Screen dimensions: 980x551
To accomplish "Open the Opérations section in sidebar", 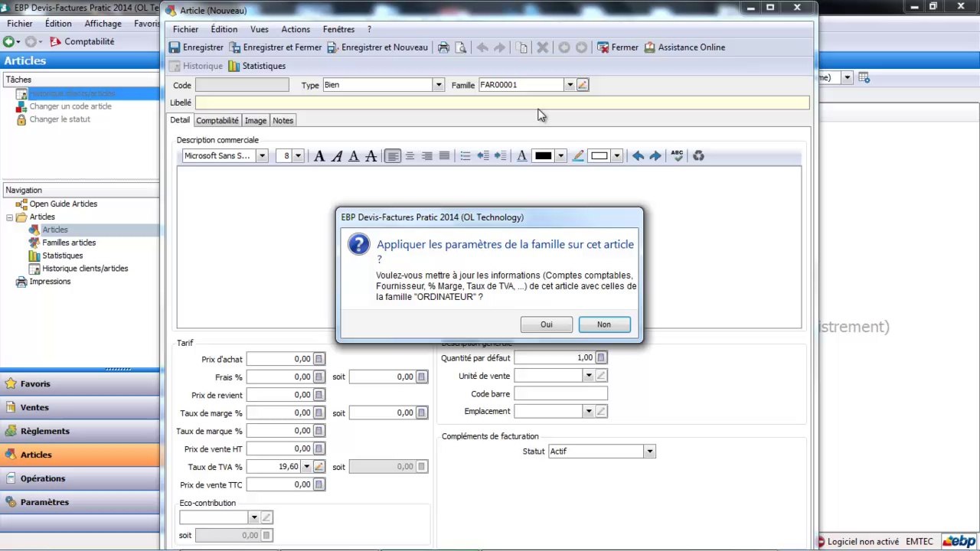I will coord(80,479).
